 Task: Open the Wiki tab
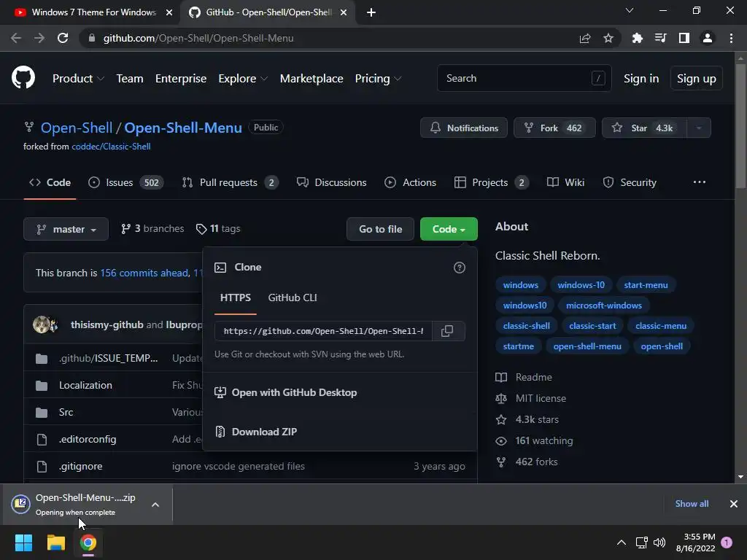pyautogui.click(x=565, y=182)
